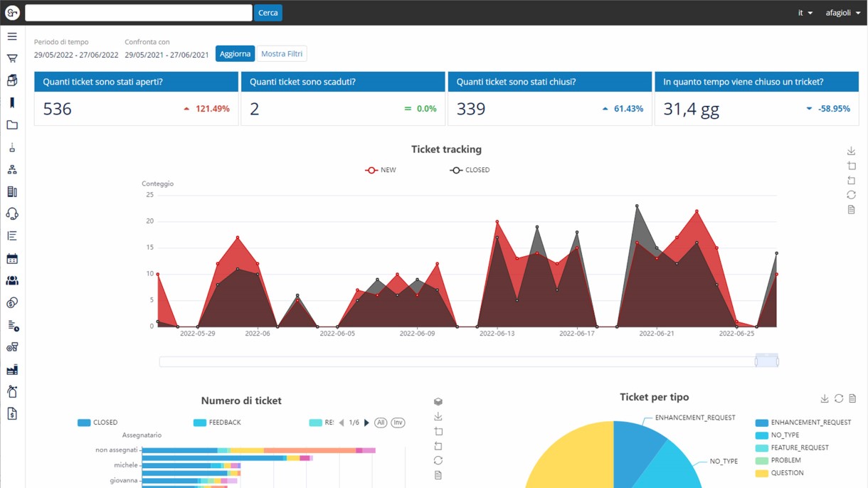868x488 pixels.
Task: Reset area zoom on Numero di ticket chart
Action: point(438,446)
